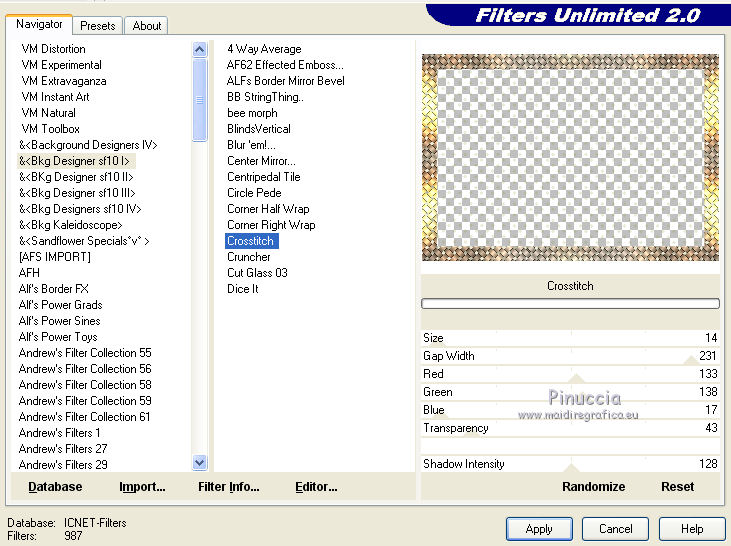Choose the Center Mirror... filter

[x=261, y=161]
